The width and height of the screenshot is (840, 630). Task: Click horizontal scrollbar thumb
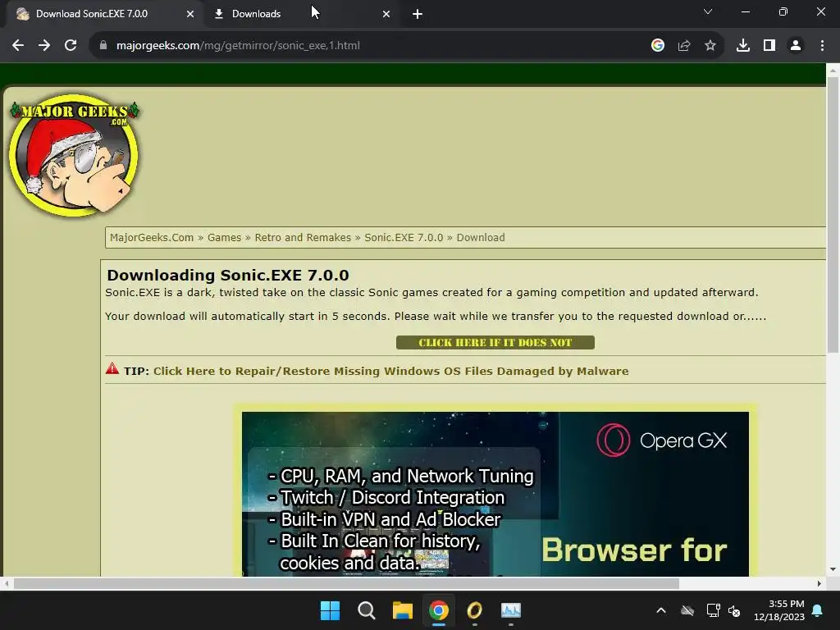pos(346,583)
